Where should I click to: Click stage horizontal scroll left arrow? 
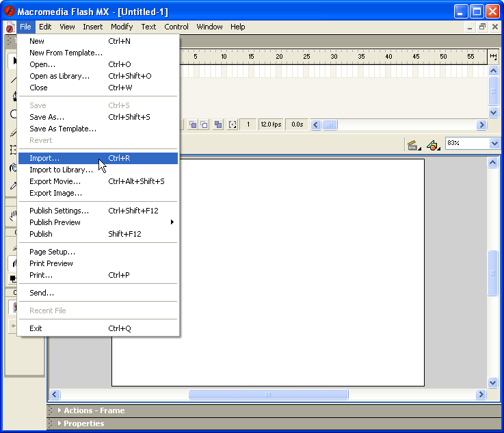click(55, 395)
